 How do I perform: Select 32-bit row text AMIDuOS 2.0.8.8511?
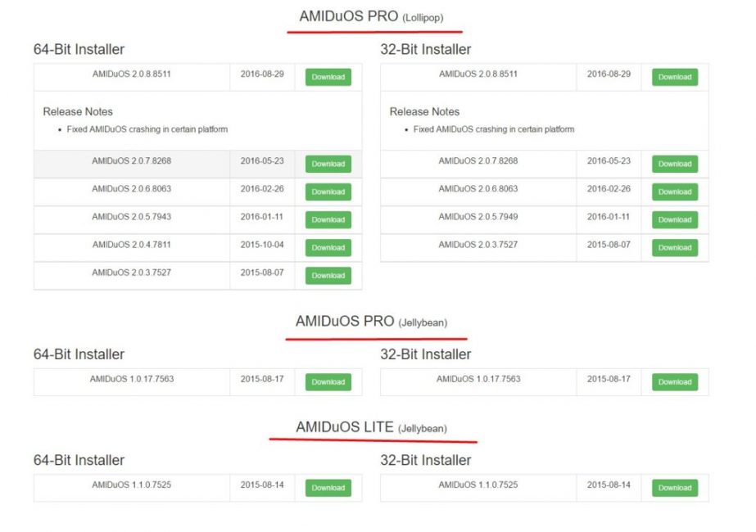tap(478, 74)
